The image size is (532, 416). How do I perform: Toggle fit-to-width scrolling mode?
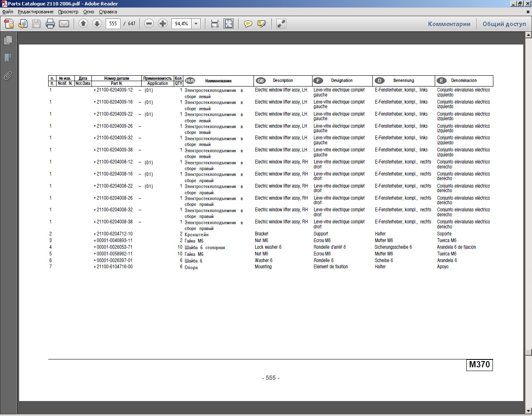click(x=215, y=24)
